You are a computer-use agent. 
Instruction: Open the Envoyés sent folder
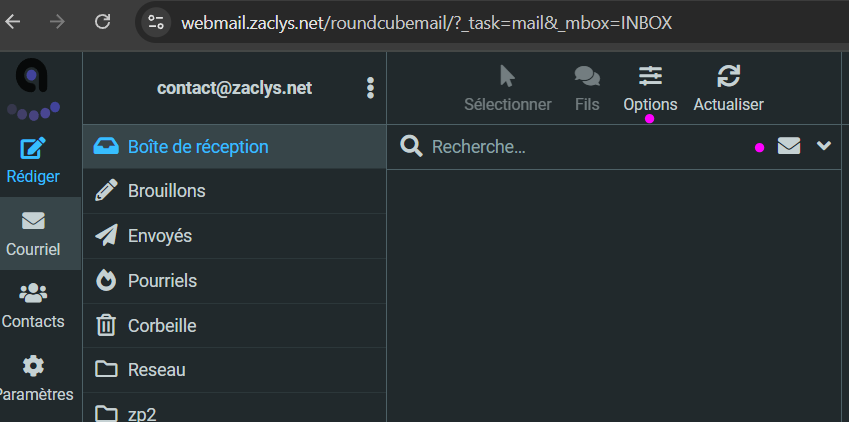pyautogui.click(x=159, y=236)
